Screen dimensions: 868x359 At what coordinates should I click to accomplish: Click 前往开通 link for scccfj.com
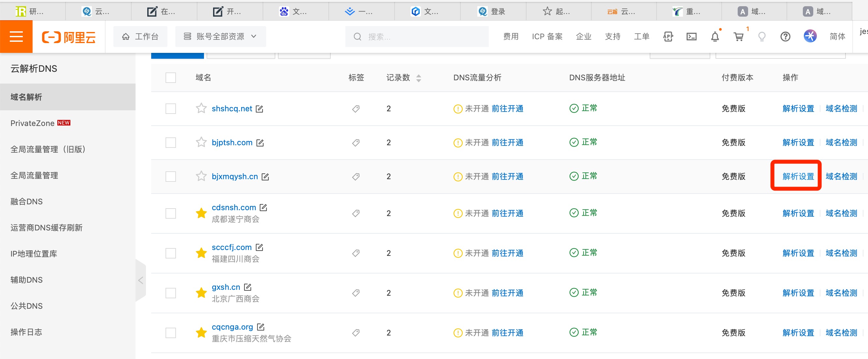pyautogui.click(x=507, y=253)
